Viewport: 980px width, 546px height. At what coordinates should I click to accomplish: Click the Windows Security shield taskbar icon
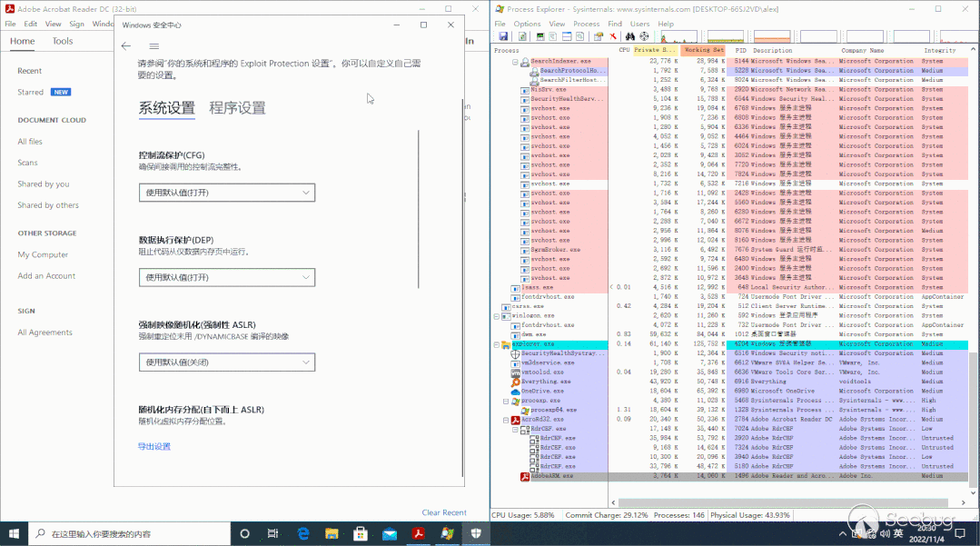[478, 533]
